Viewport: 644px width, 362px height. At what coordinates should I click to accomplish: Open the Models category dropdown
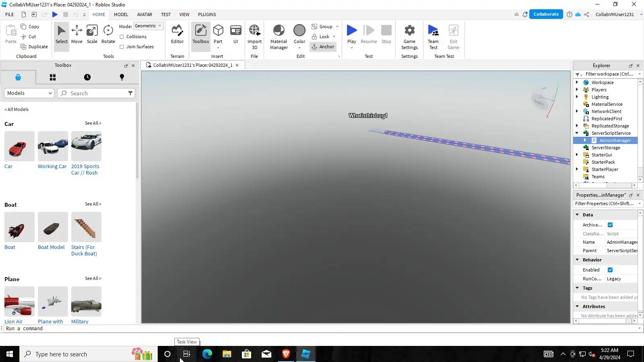(x=29, y=93)
